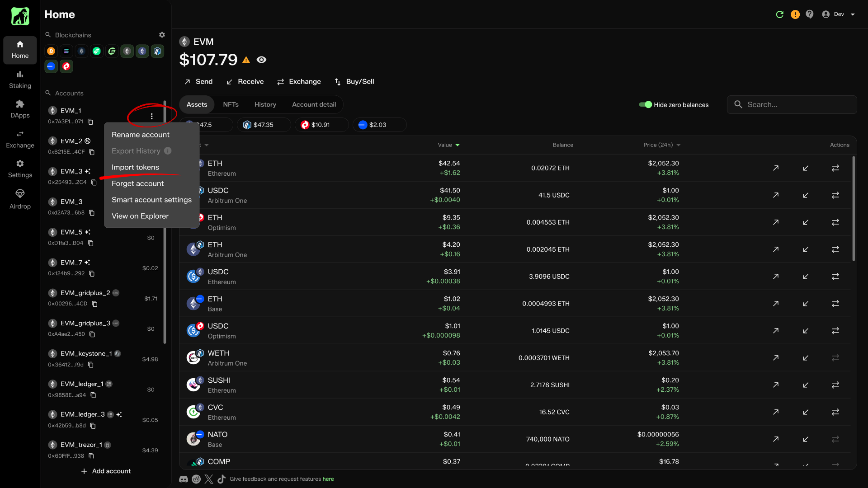Open the Discord link icon
The width and height of the screenshot is (868, 488).
coord(184,479)
